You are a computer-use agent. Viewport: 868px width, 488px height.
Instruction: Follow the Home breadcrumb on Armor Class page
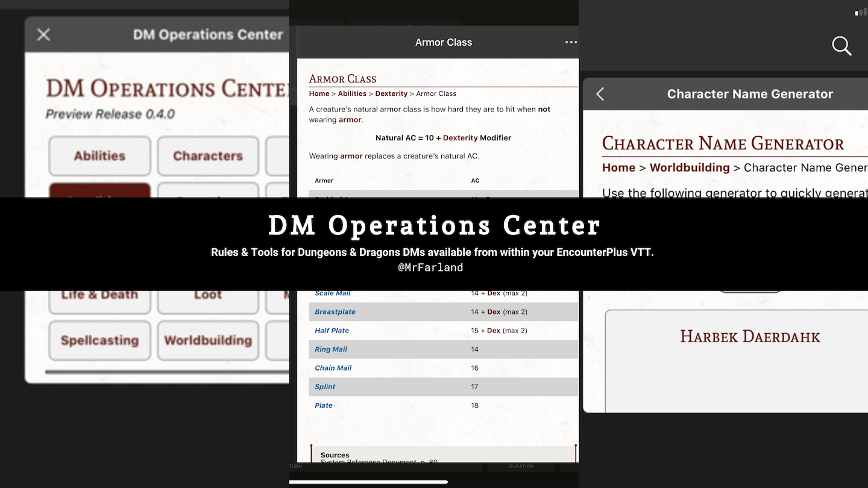click(319, 93)
